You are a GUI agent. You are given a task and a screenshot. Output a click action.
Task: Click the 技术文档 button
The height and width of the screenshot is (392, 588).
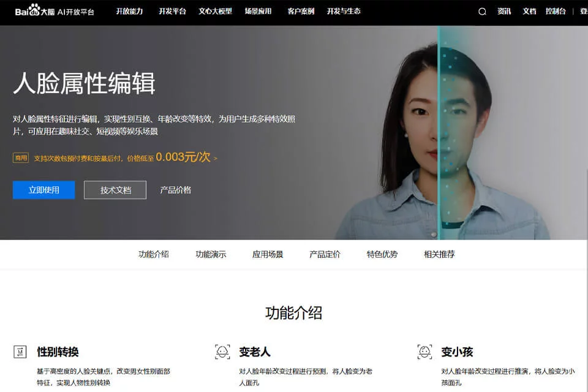pyautogui.click(x=115, y=190)
